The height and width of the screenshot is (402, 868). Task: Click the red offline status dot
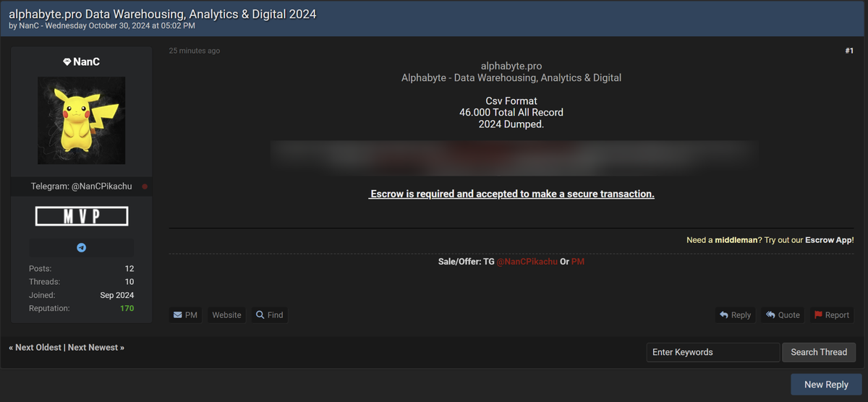click(145, 187)
